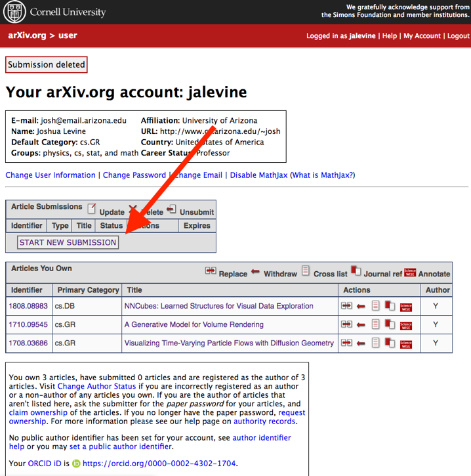This screenshot has height=476, width=471.
Task: Open the My Account menu link
Action: pyautogui.click(x=422, y=36)
